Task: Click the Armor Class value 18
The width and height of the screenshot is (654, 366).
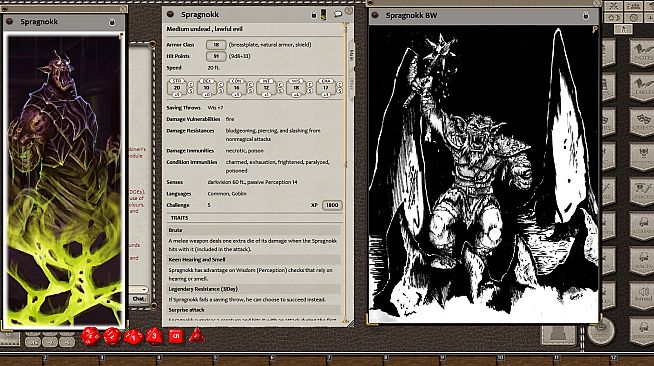Action: coord(216,45)
